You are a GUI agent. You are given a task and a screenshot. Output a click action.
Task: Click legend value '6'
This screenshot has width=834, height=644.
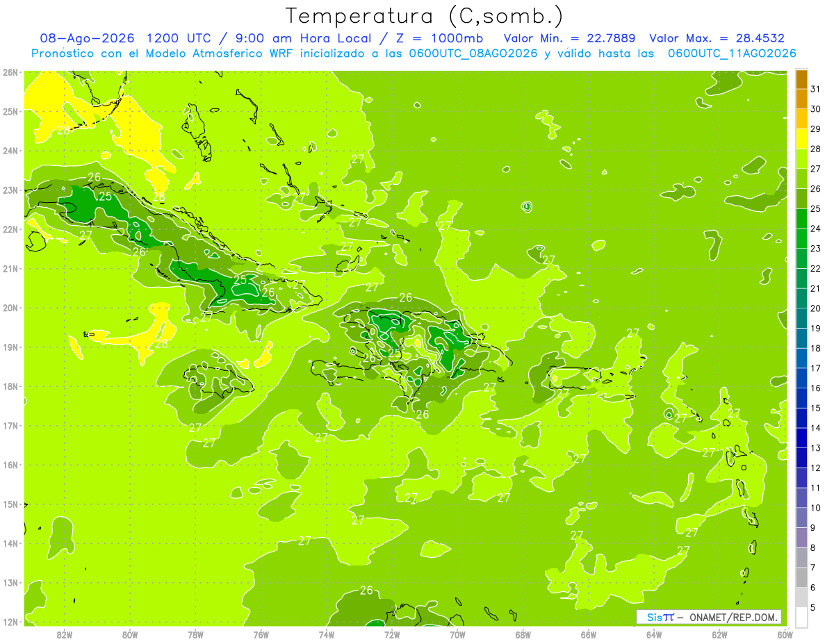coord(813,587)
